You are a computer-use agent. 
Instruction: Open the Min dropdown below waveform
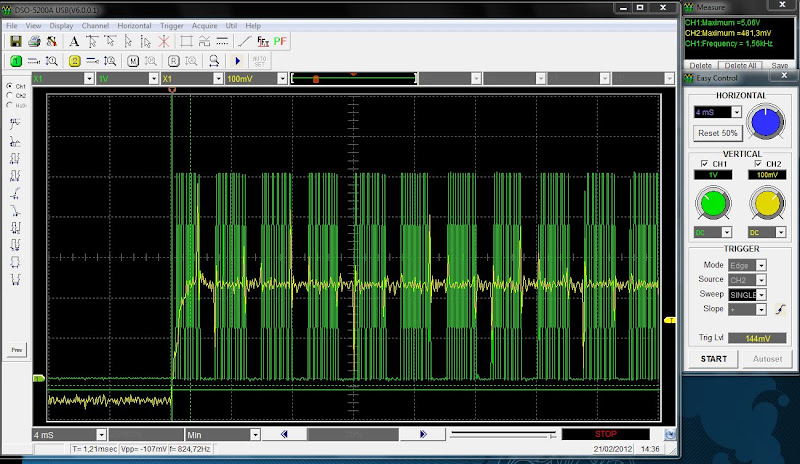tap(255, 435)
